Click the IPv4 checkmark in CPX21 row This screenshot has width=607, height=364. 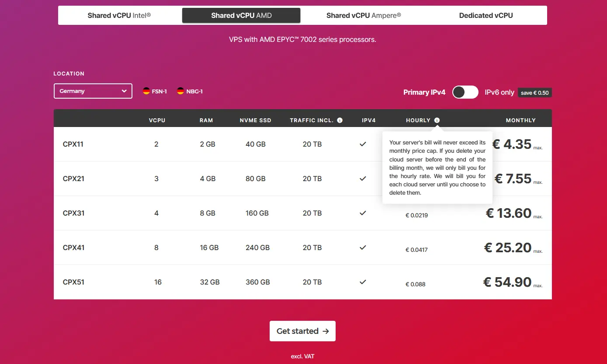(363, 178)
